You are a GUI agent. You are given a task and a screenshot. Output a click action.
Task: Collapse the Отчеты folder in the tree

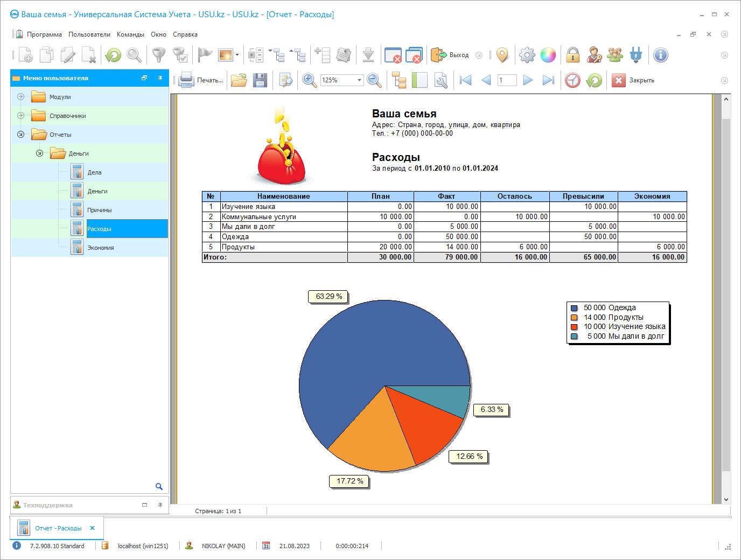click(x=20, y=135)
